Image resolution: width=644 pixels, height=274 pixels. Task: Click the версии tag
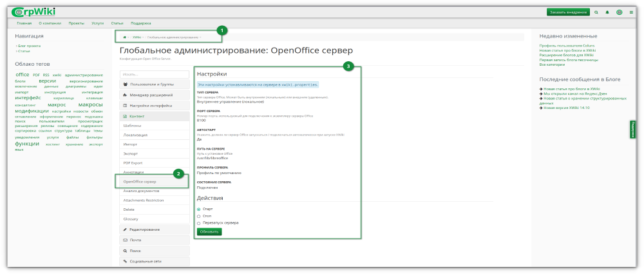pyautogui.click(x=47, y=81)
